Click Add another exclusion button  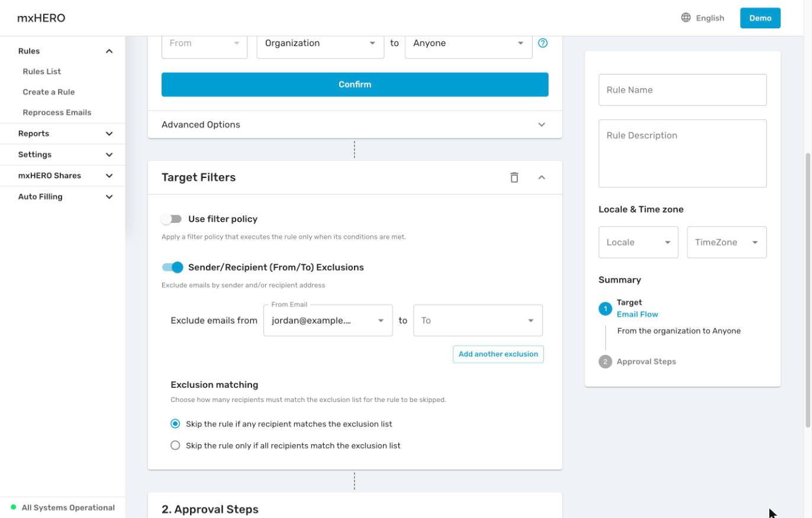point(498,354)
